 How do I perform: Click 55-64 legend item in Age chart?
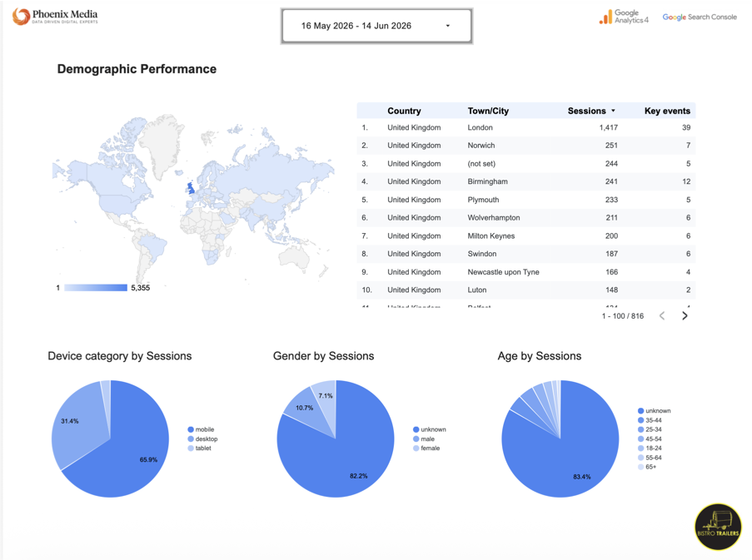pyautogui.click(x=650, y=458)
